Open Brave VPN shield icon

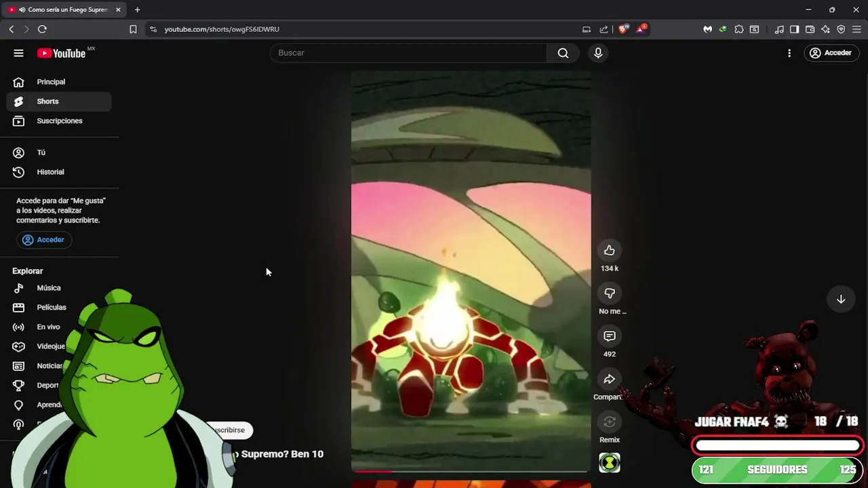(x=841, y=29)
